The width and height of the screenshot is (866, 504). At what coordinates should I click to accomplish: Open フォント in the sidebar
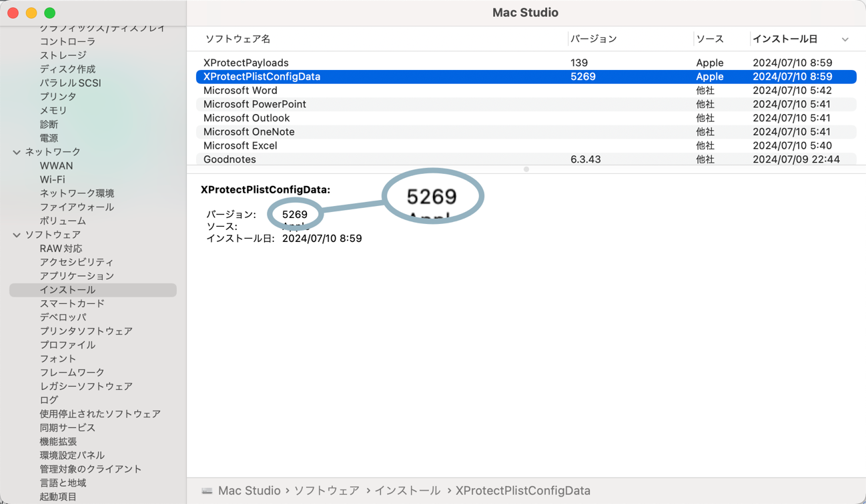point(58,359)
